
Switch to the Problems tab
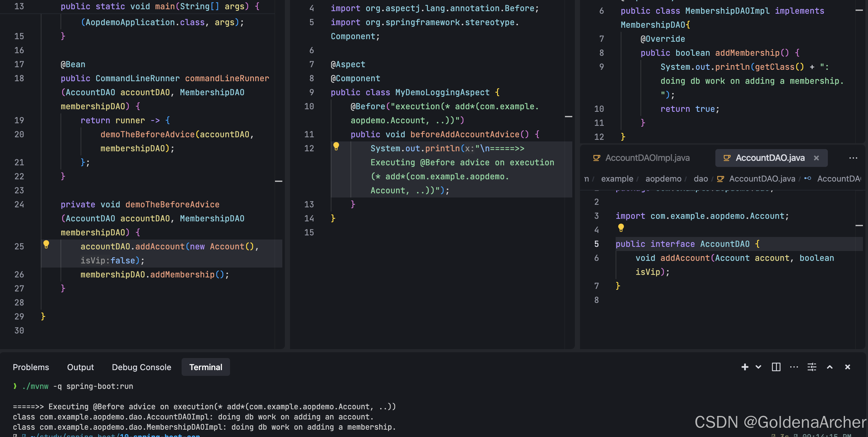31,367
